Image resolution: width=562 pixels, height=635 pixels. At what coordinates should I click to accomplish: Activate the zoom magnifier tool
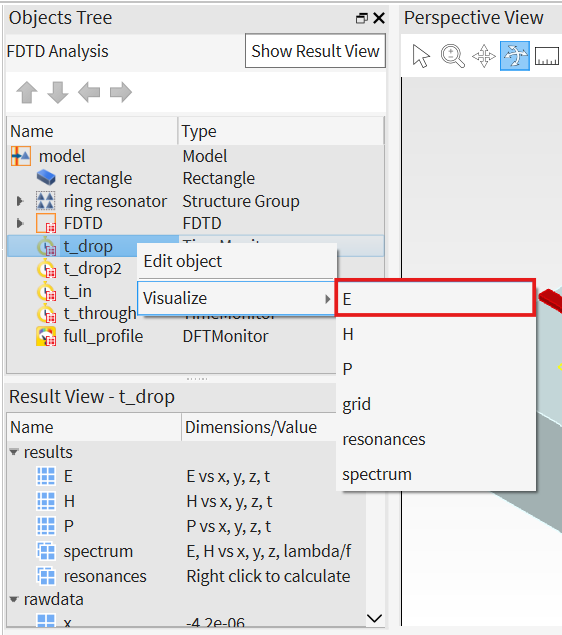point(452,56)
